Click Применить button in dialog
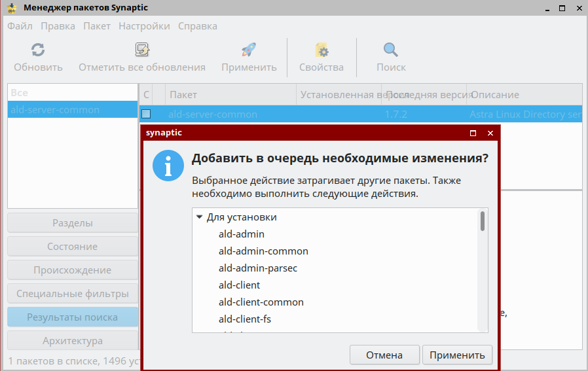 click(x=457, y=355)
